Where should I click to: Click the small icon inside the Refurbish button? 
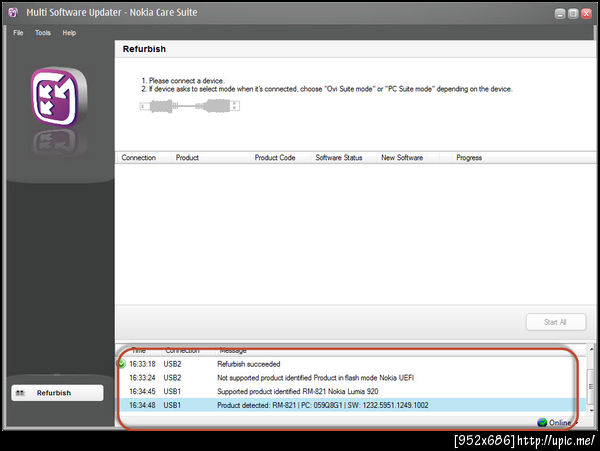point(20,393)
